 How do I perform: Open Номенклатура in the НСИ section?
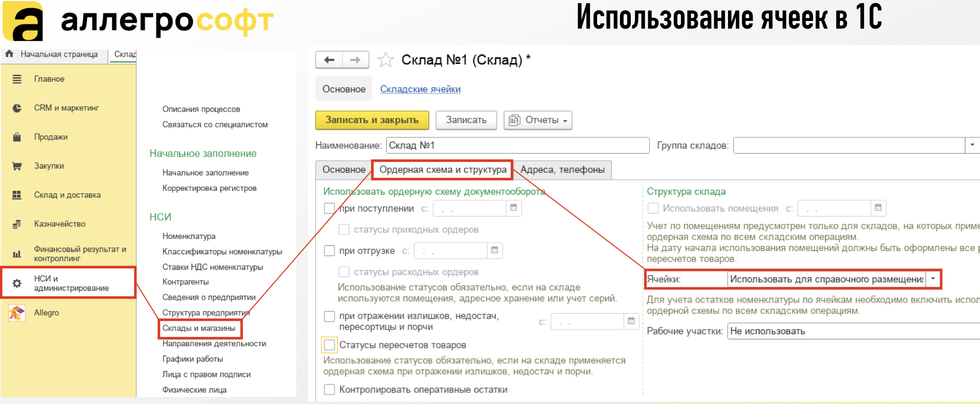coord(189,236)
